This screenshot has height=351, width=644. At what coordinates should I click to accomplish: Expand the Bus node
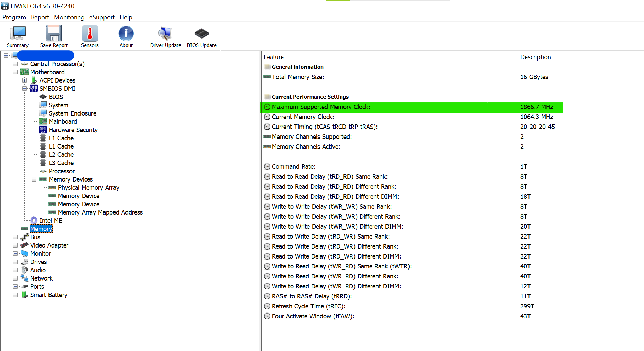[x=15, y=237]
